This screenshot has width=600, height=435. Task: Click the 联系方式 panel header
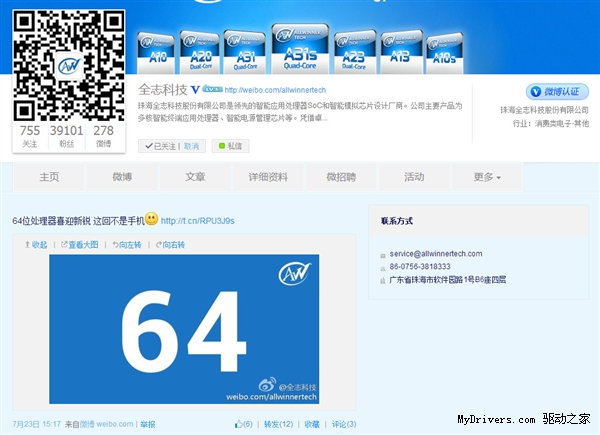(478, 221)
